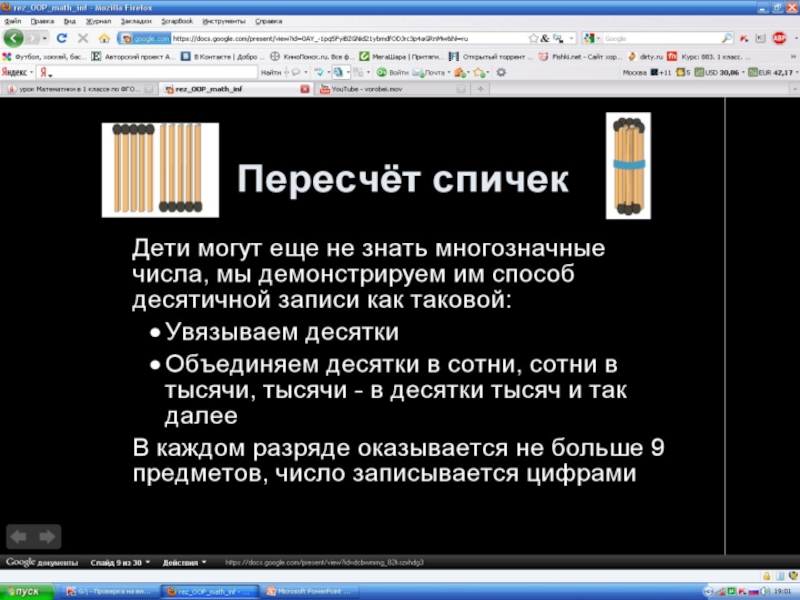800x600 pixels.
Task: Click the Google документы logo
Action: [42, 562]
